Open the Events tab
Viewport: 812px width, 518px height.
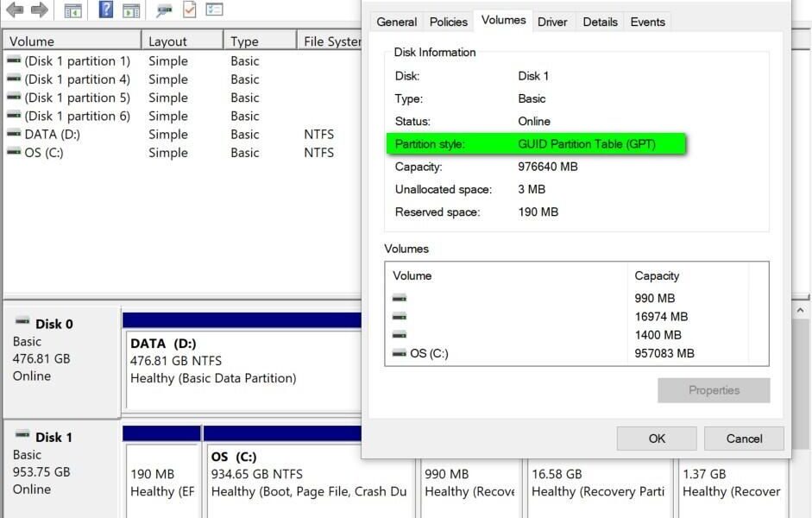pyautogui.click(x=647, y=22)
